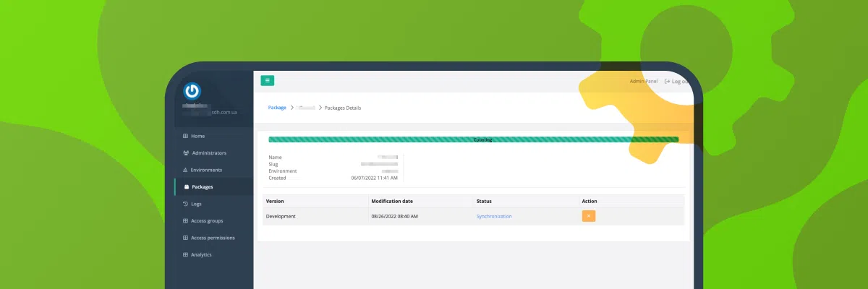Click the Log out link

click(x=678, y=82)
